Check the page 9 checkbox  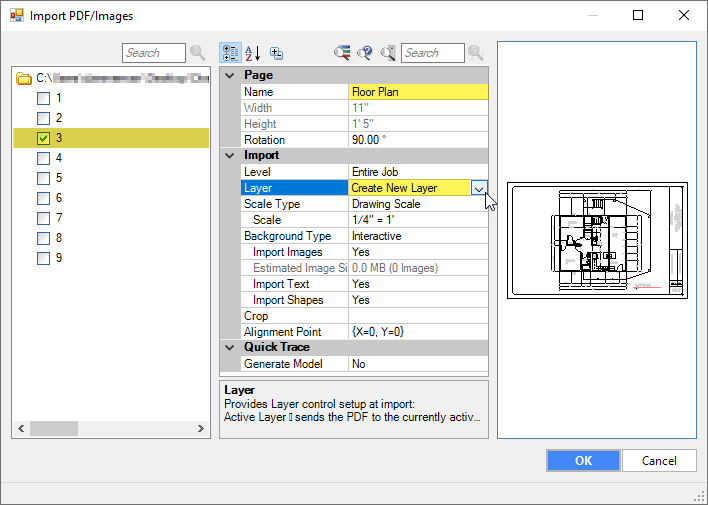pyautogui.click(x=43, y=258)
